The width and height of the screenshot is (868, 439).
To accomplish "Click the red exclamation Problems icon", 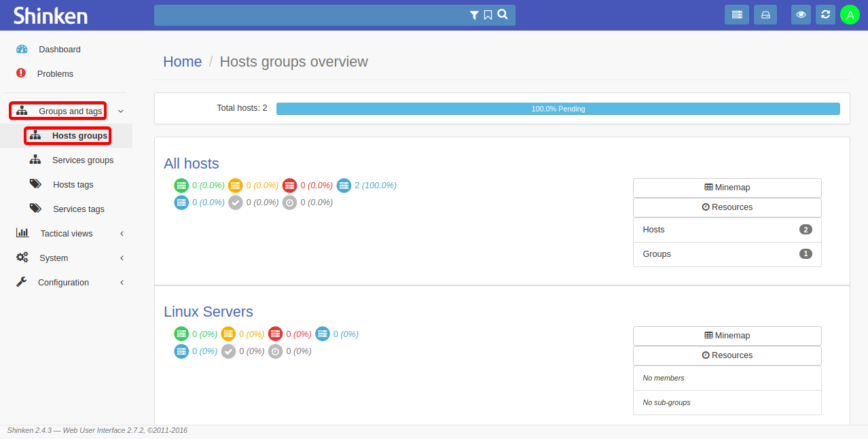I will click(21, 73).
